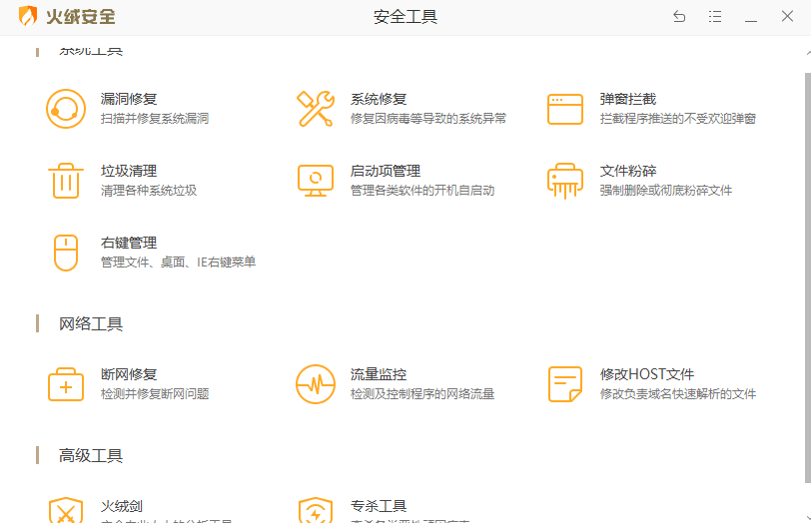Image resolution: width=811 pixels, height=532 pixels.
Task: Open the 右键管理 mouse icon
Action: click(x=66, y=253)
